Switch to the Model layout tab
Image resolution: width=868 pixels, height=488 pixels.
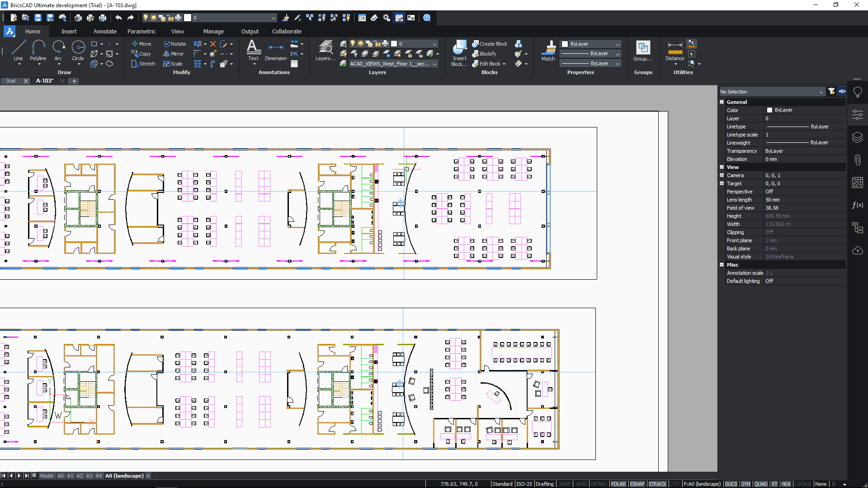[47, 476]
